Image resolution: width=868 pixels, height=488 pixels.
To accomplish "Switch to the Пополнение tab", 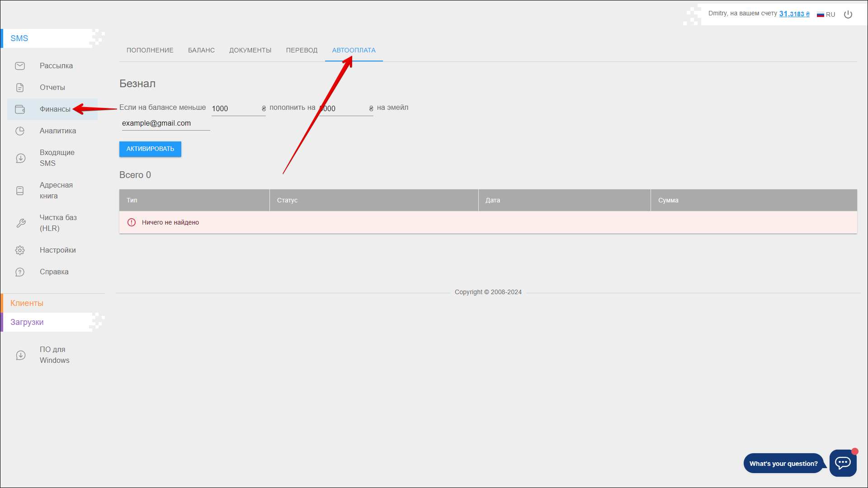I will click(x=150, y=50).
